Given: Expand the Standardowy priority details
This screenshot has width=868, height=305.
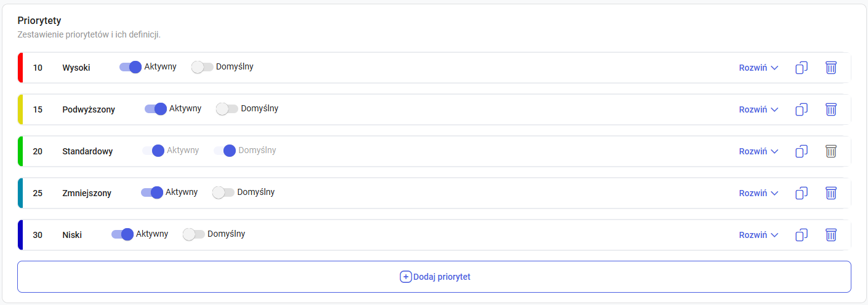Looking at the screenshot, I should (758, 151).
